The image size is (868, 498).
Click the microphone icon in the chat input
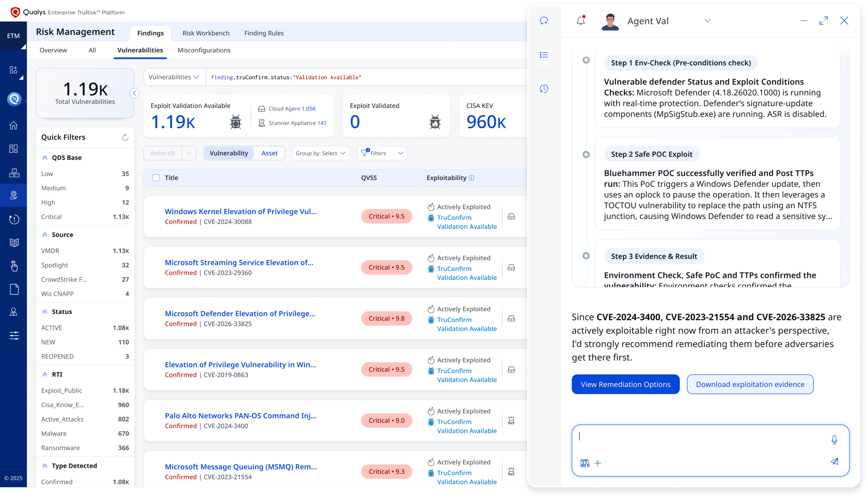pos(834,439)
